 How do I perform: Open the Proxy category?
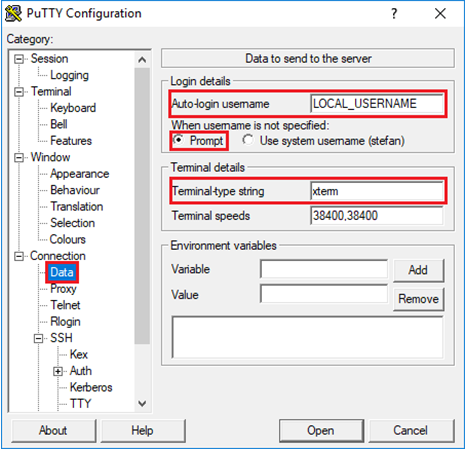click(63, 289)
